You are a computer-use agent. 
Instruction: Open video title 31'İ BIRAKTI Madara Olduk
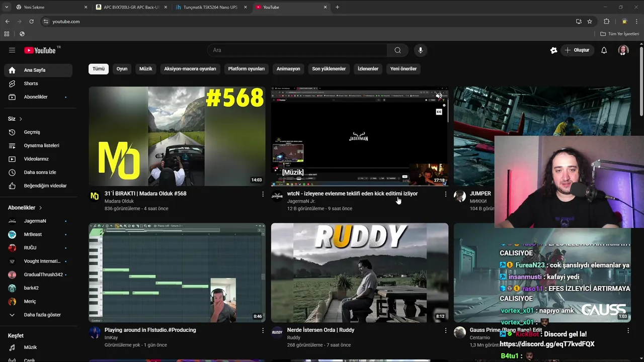point(145,194)
